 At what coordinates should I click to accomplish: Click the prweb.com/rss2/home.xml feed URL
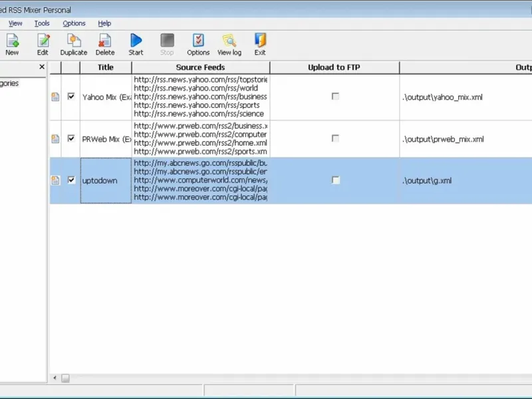(x=201, y=143)
